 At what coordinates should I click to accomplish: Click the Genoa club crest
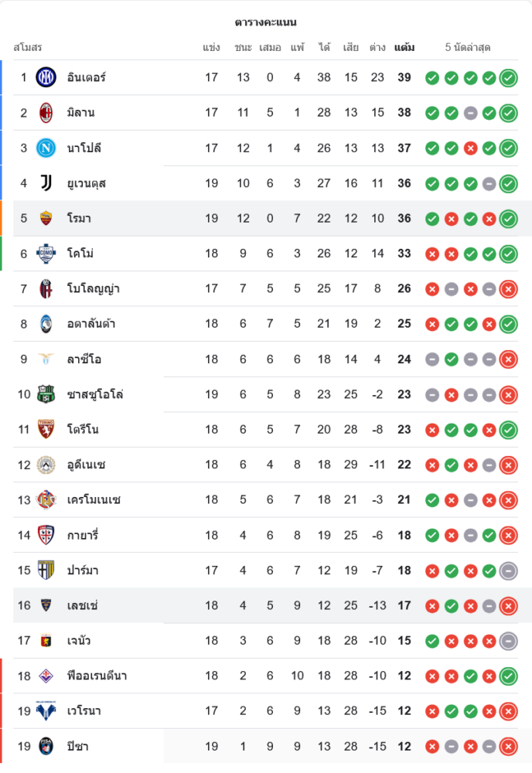(46, 641)
